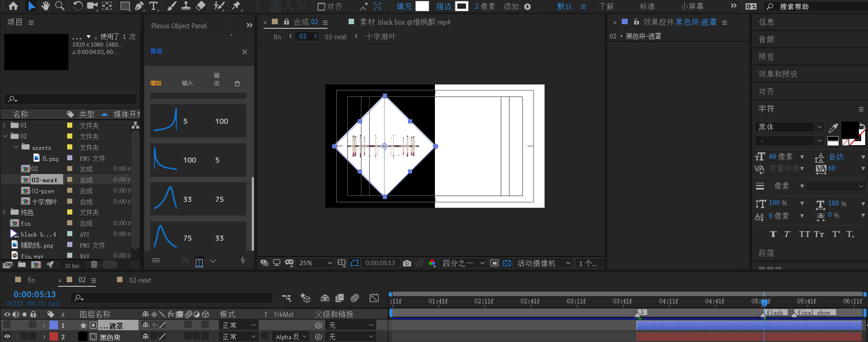Delete selected project item with trash icon
Screen dimensions: 868x342
94,264
